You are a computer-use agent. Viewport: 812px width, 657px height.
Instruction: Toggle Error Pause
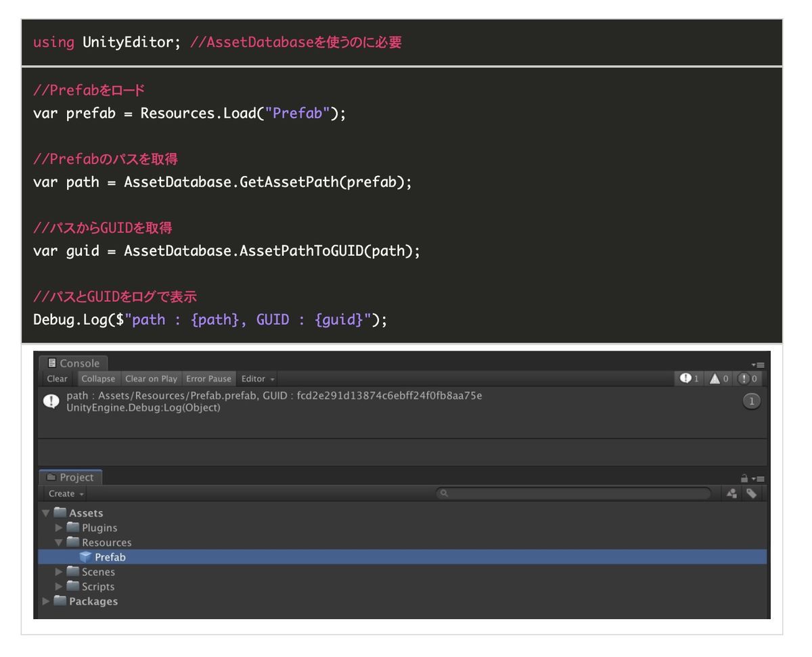point(208,379)
